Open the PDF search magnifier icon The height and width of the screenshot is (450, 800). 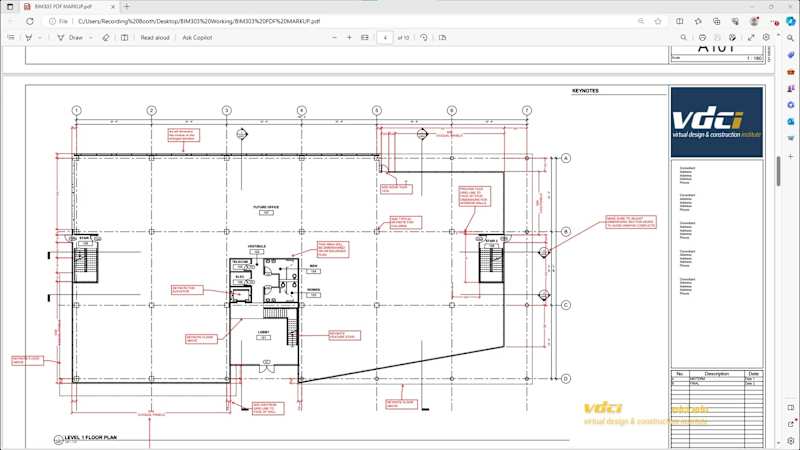(680, 37)
